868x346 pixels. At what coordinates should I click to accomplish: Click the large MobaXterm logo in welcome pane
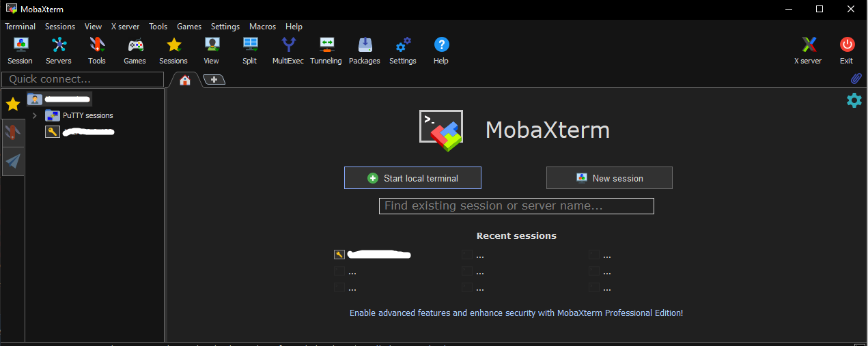click(441, 130)
